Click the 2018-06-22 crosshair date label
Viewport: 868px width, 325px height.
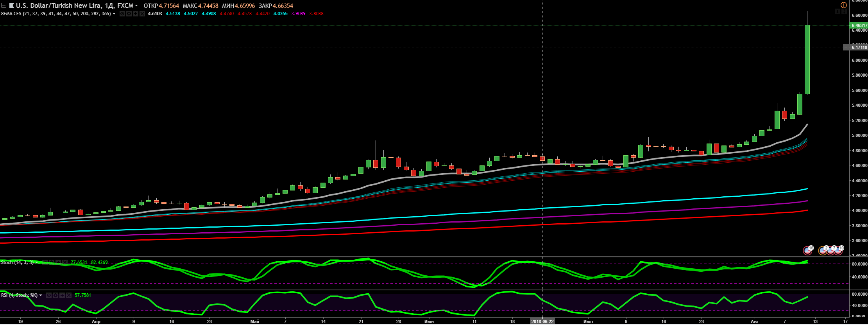point(542,321)
